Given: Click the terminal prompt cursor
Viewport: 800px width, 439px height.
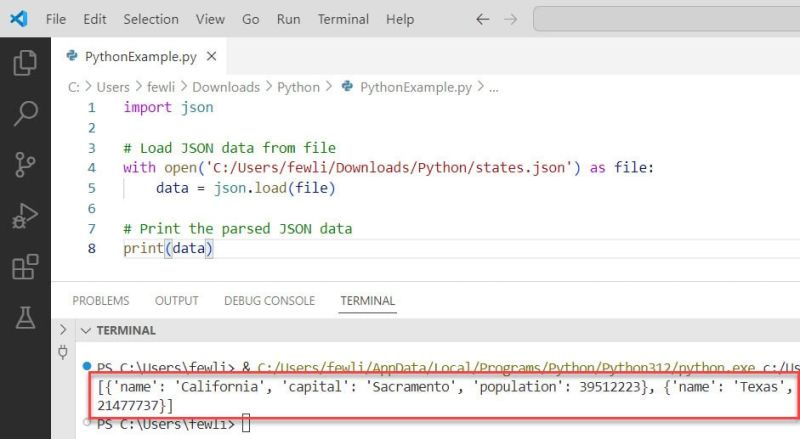Looking at the screenshot, I should pyautogui.click(x=246, y=424).
